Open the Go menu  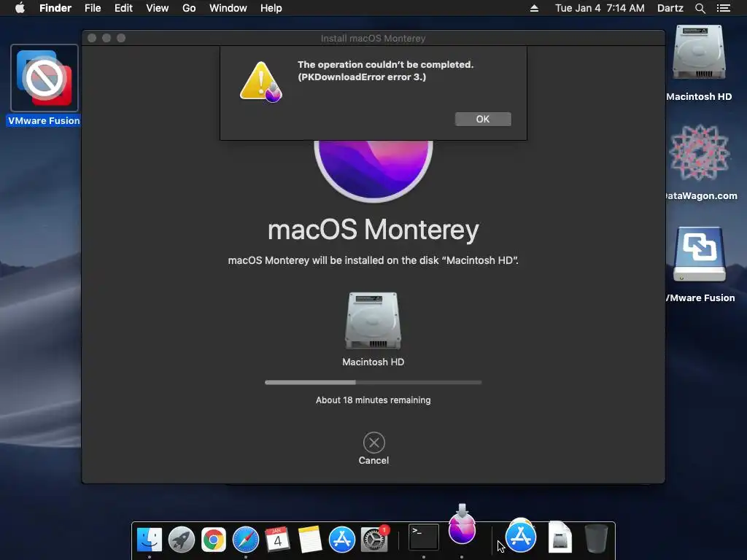click(x=189, y=8)
